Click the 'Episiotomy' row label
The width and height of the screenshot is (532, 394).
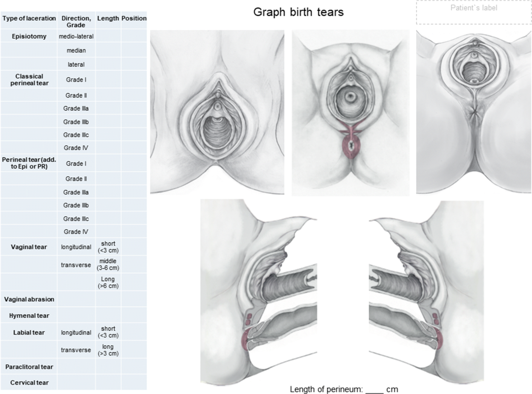(x=29, y=36)
